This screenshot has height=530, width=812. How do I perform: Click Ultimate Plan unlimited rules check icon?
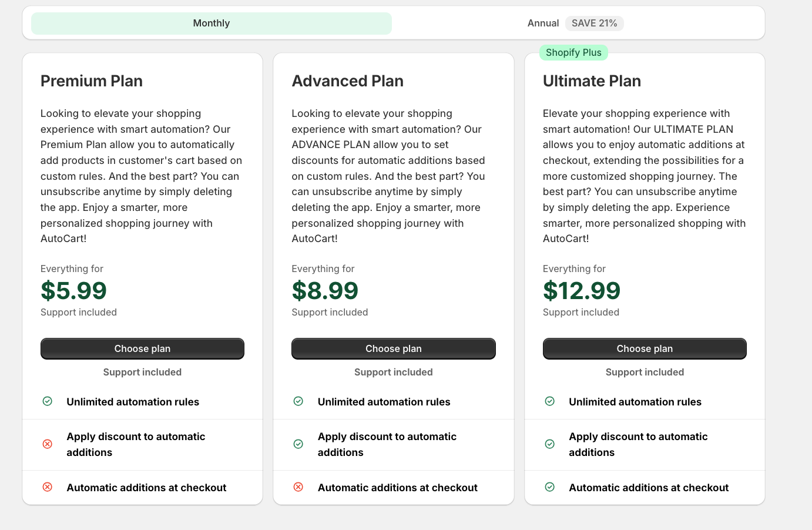550,401
